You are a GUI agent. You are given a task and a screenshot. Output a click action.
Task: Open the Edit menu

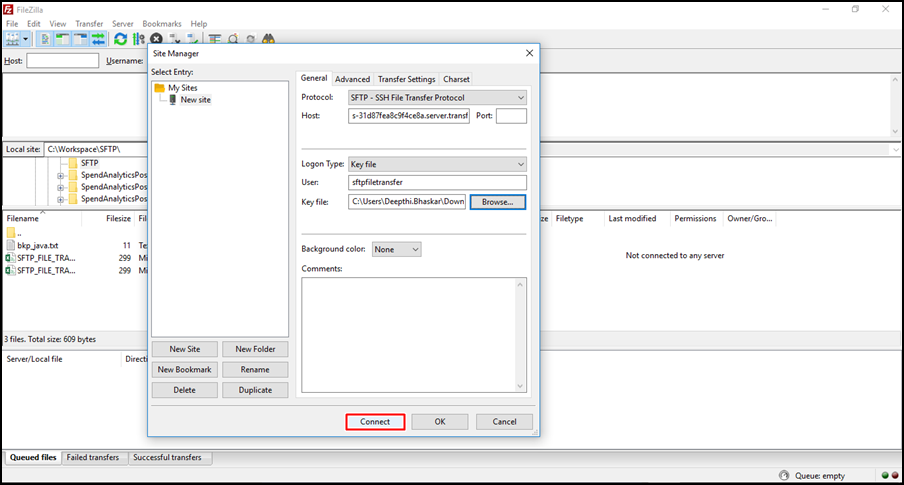pos(34,24)
